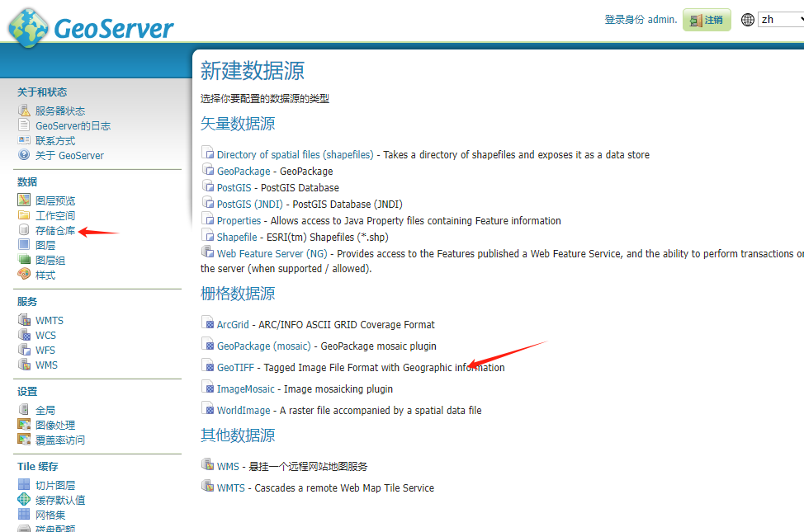The image size is (804, 532).
Task: Click the 联系方式 contact card icon
Action: [24, 140]
